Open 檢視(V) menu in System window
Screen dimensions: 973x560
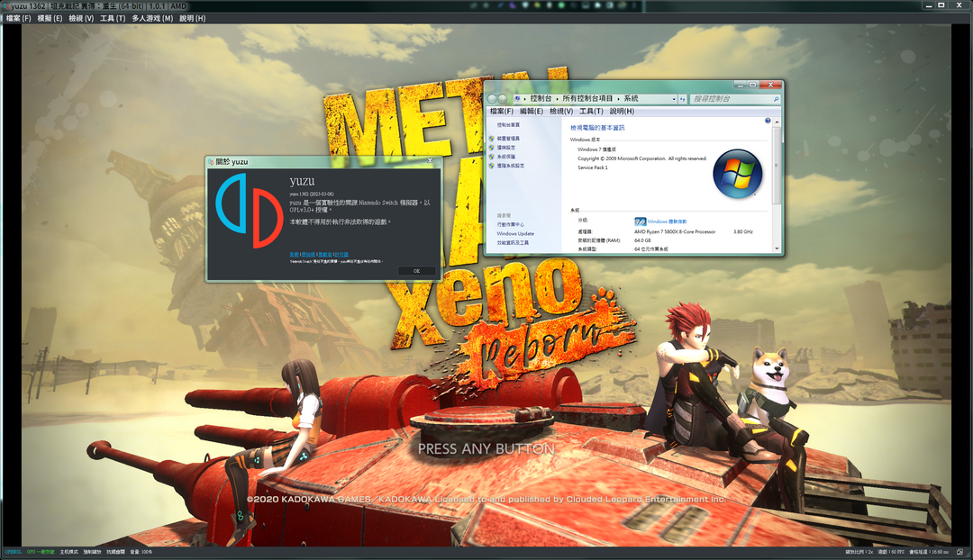coord(561,112)
